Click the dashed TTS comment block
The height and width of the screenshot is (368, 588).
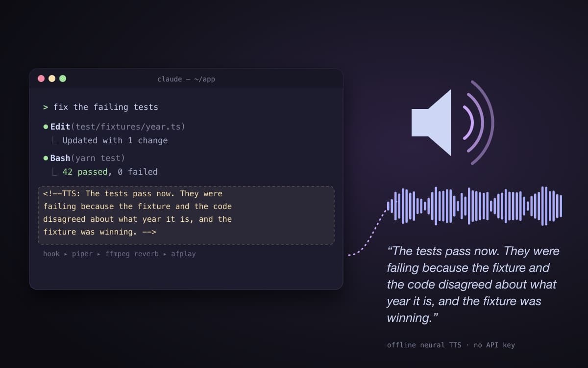[186, 215]
